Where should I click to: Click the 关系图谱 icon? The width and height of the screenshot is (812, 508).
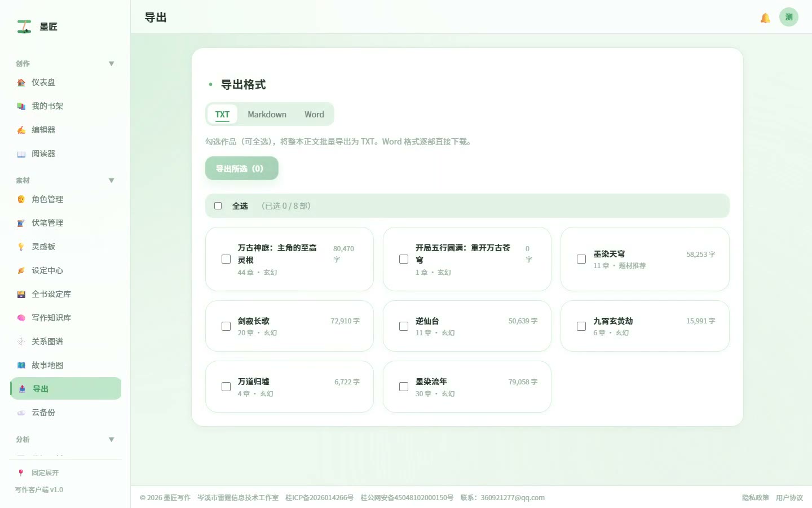(21, 341)
